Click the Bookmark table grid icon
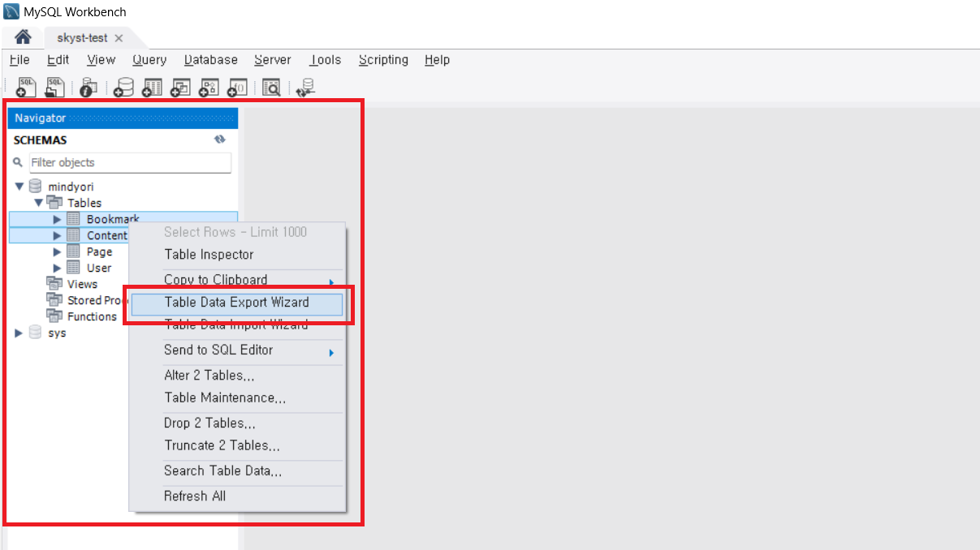The image size is (980, 550). point(73,219)
